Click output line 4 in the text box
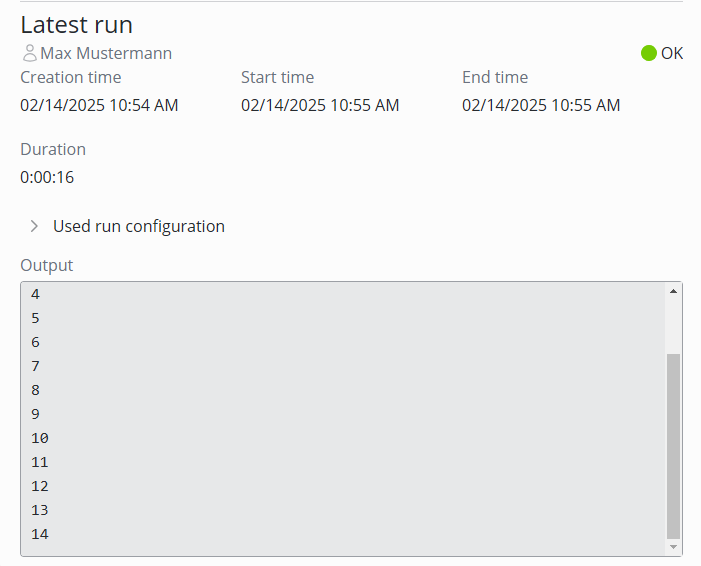The height and width of the screenshot is (566, 701). (x=36, y=294)
